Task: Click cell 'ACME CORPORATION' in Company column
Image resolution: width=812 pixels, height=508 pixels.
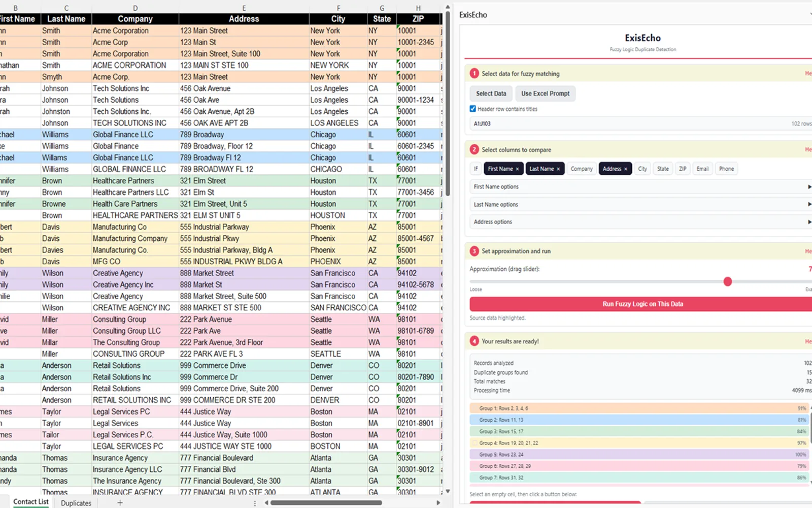Action: [x=135, y=66]
